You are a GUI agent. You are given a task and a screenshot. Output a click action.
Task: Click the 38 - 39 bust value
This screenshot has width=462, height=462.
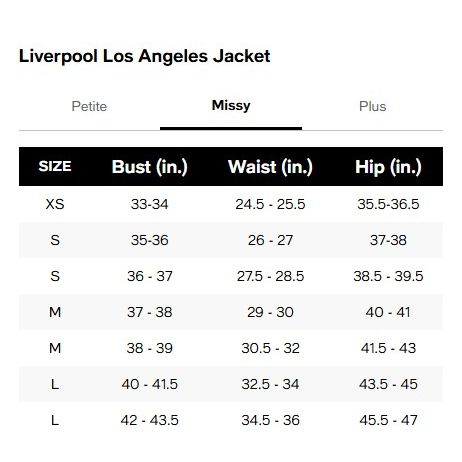[150, 348]
